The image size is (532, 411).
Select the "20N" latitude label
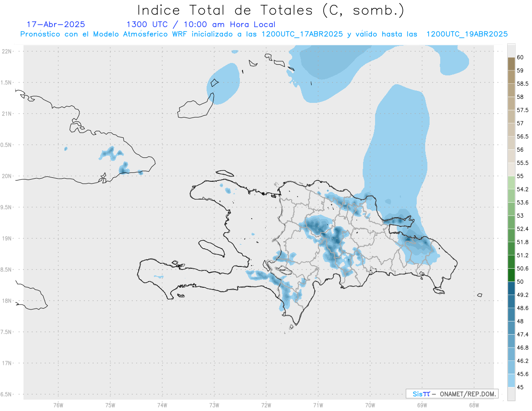(7, 176)
